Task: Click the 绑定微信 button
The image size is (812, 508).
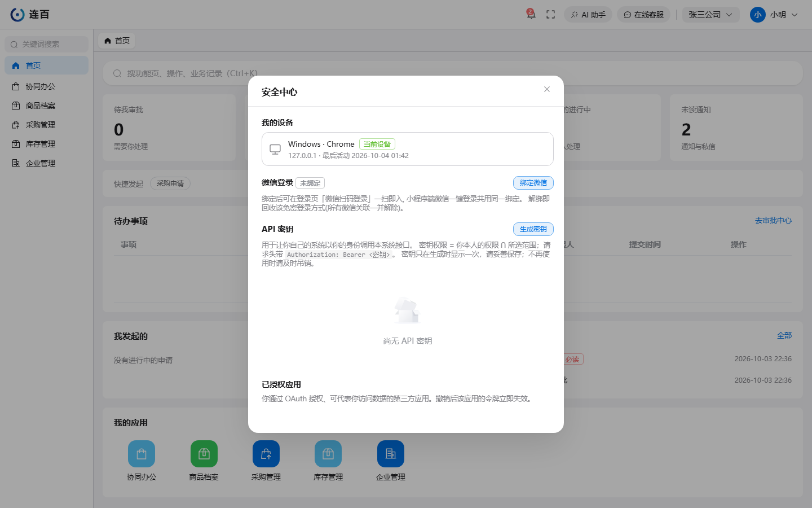Action: [533, 183]
